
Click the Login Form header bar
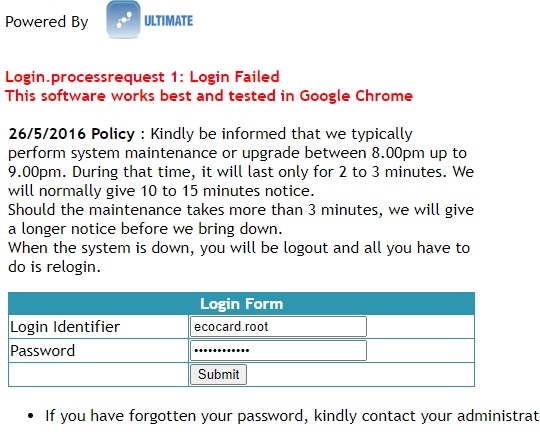click(x=241, y=304)
